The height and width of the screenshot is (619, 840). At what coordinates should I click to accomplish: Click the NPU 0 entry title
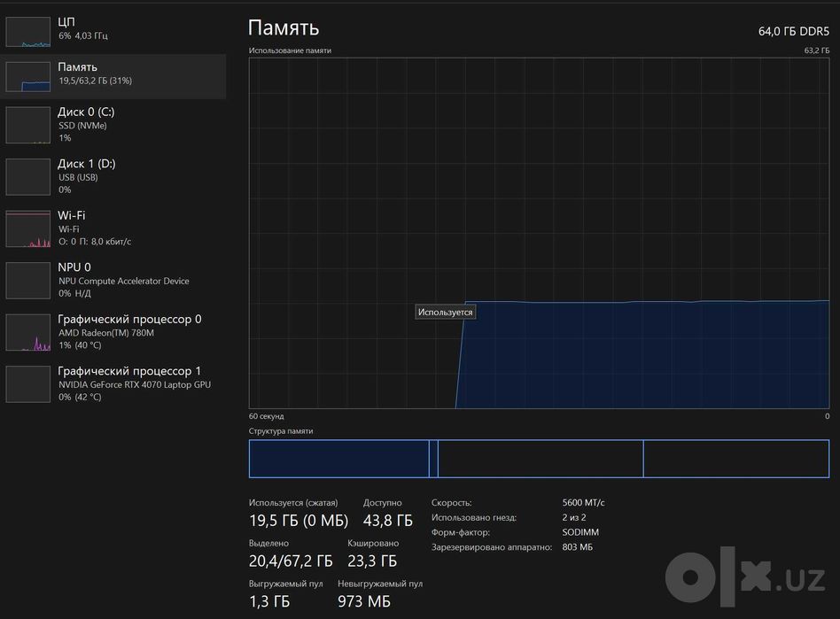click(74, 267)
